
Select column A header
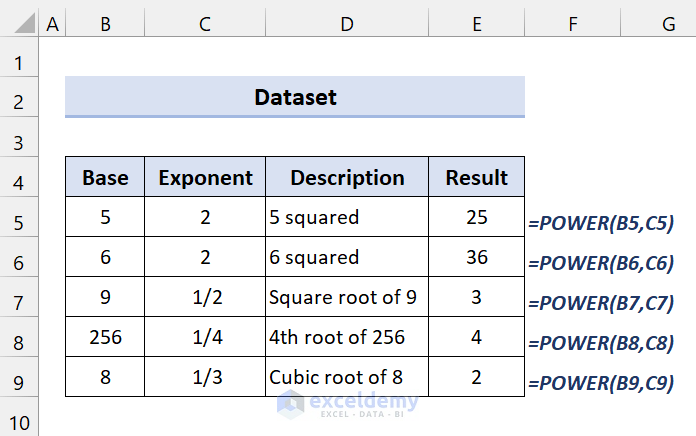click(52, 24)
